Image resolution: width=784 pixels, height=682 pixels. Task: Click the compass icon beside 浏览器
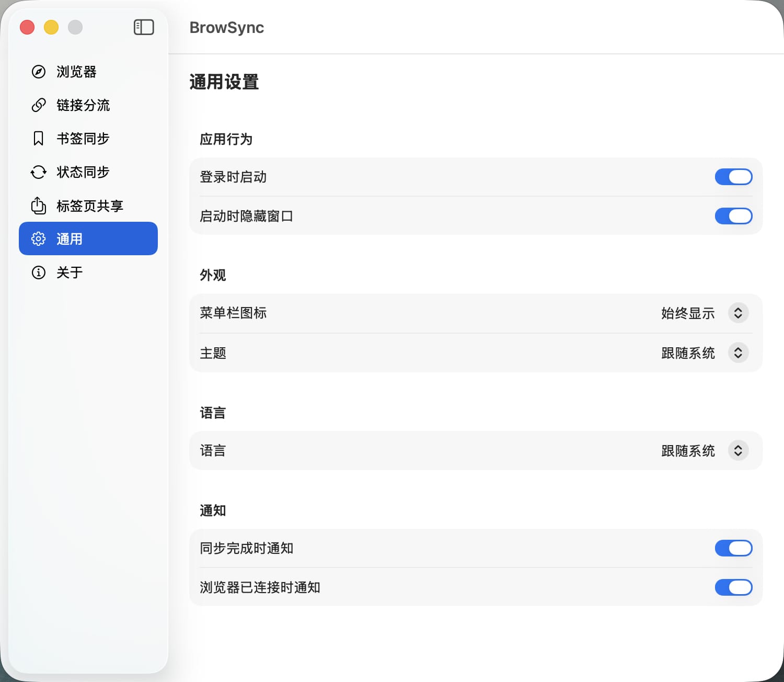tap(39, 72)
